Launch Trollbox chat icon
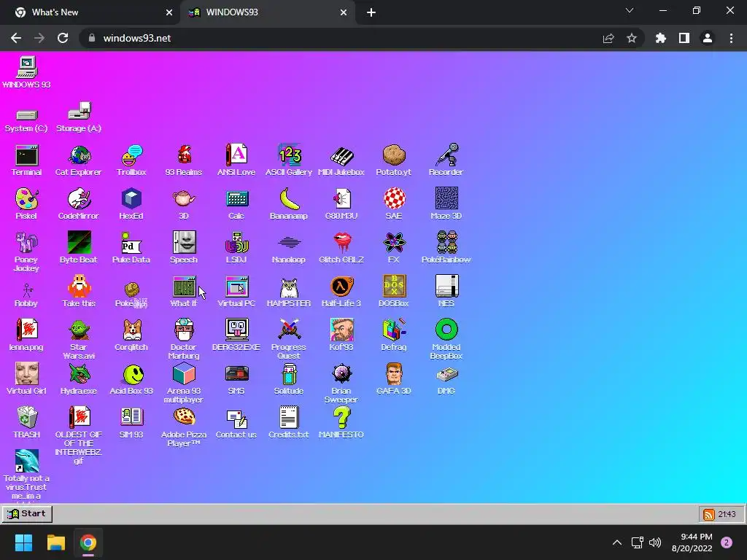The height and width of the screenshot is (560, 747). coord(131,155)
